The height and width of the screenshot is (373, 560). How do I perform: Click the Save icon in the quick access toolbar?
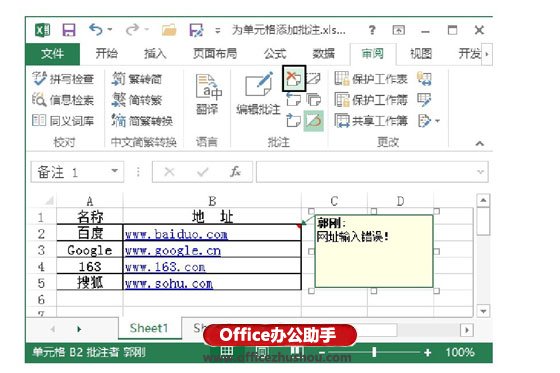(x=69, y=30)
